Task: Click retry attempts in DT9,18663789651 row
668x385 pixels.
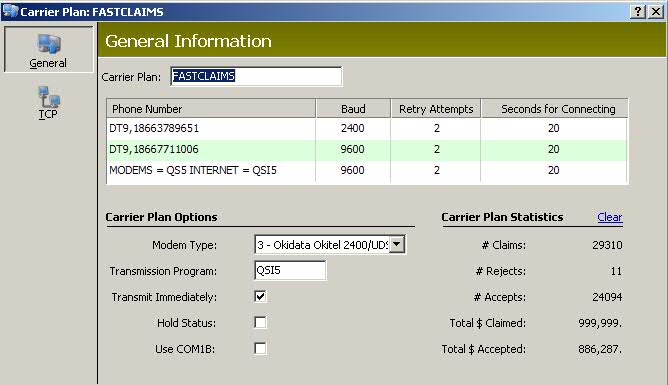Action: coord(436,128)
